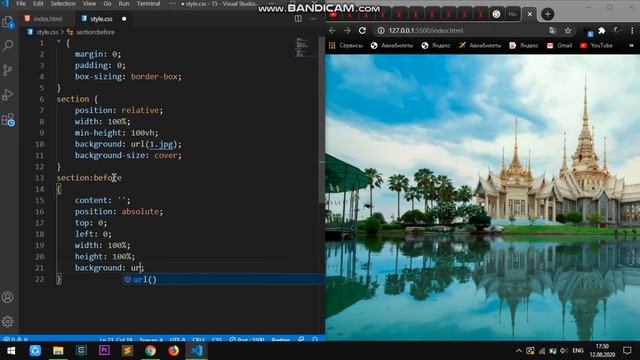Screen dimensions: 640x360
Task: Close style.css via unsaved dot
Action: point(124,19)
